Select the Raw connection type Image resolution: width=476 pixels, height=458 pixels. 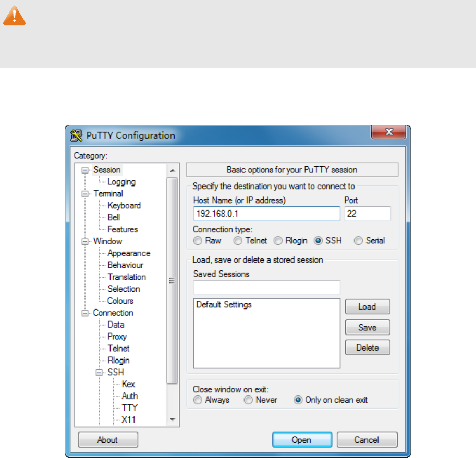[x=198, y=241]
